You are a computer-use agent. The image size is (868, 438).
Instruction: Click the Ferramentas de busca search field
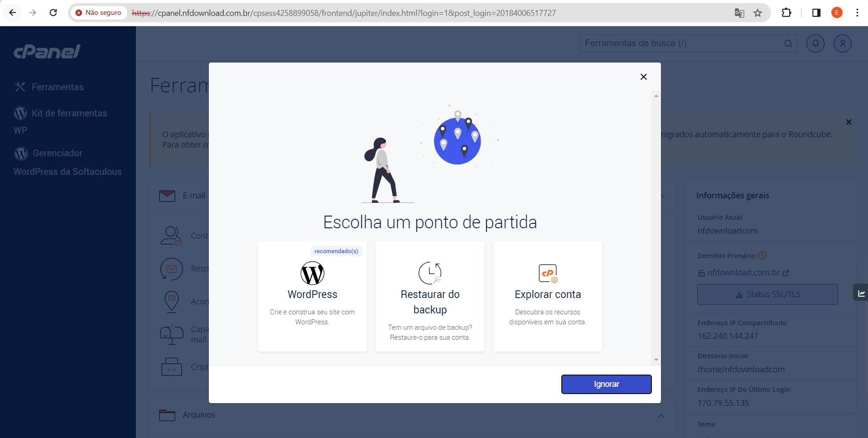[x=680, y=43]
